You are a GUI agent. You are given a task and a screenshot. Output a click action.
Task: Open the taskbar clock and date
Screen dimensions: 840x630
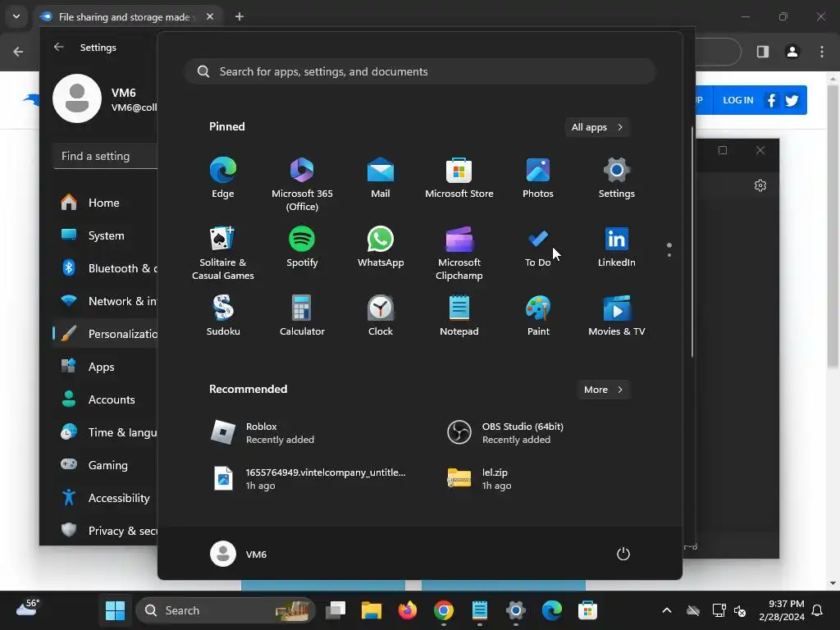coord(782,610)
